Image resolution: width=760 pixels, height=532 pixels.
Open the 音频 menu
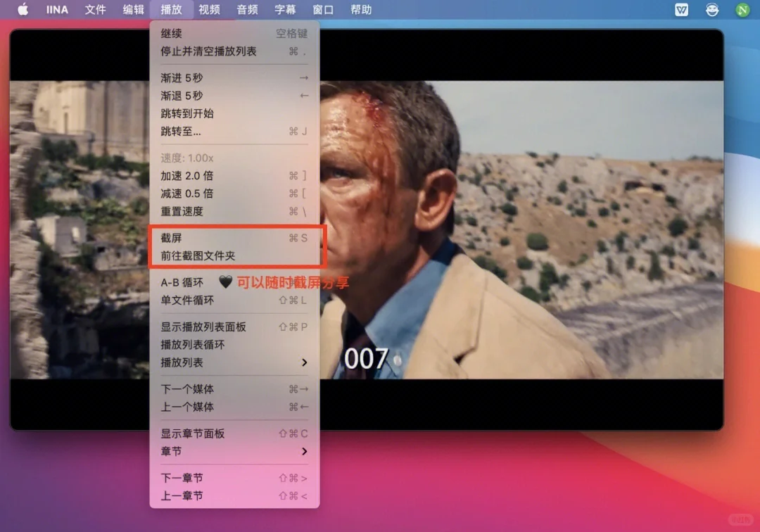point(247,10)
